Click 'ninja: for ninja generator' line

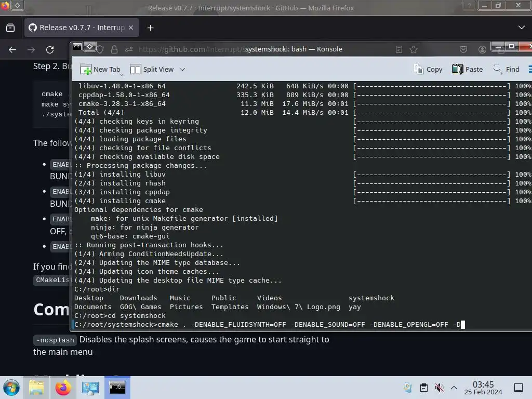click(x=144, y=228)
